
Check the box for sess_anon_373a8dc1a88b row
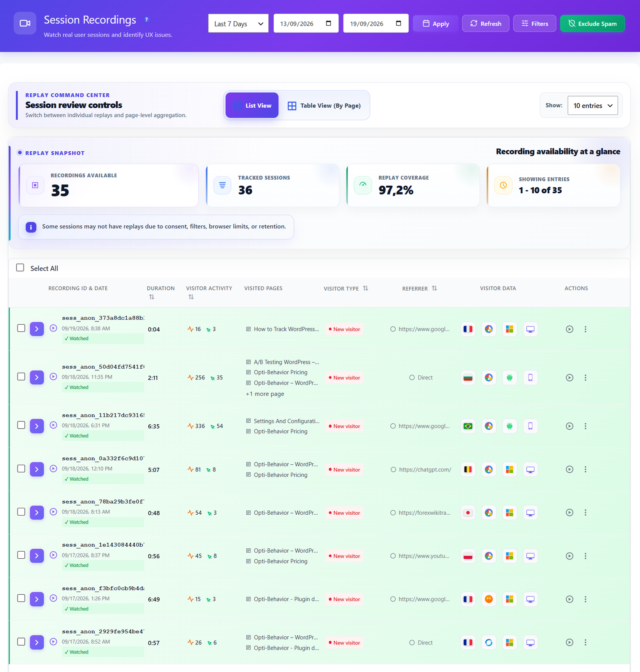[x=21, y=328]
